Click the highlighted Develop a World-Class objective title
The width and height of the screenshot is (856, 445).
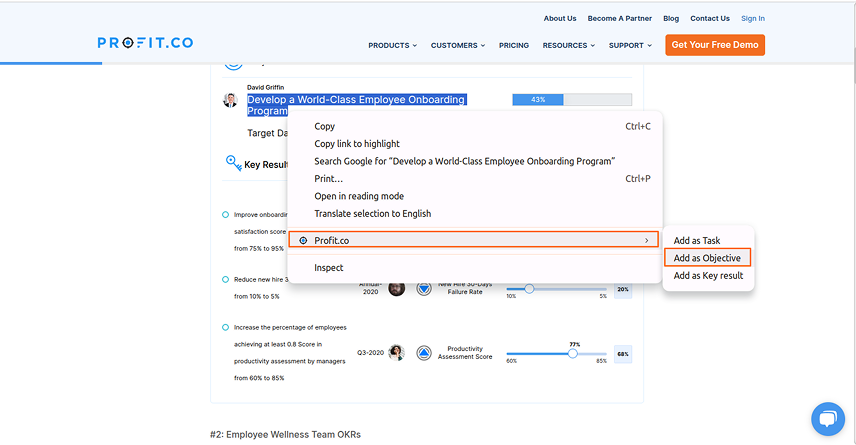[356, 105]
